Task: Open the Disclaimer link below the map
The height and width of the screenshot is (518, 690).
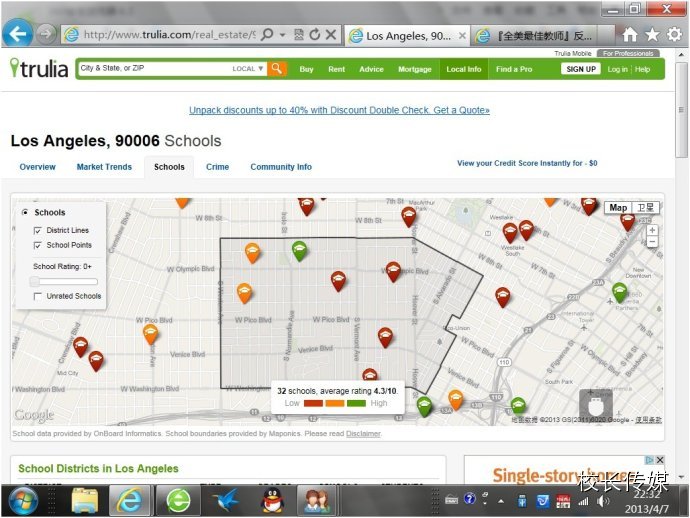Action: coord(363,434)
